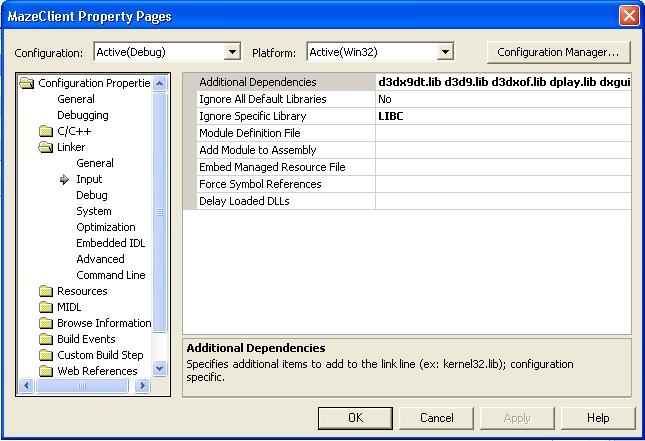Select Command Line under Linker
Screen dimensions: 645x441
click(111, 275)
